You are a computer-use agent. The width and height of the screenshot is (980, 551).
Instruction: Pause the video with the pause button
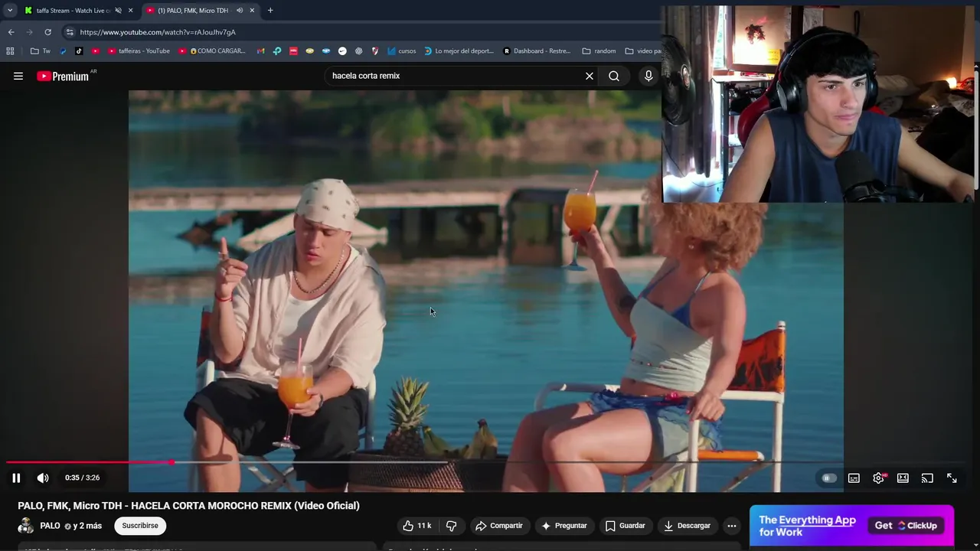16,478
